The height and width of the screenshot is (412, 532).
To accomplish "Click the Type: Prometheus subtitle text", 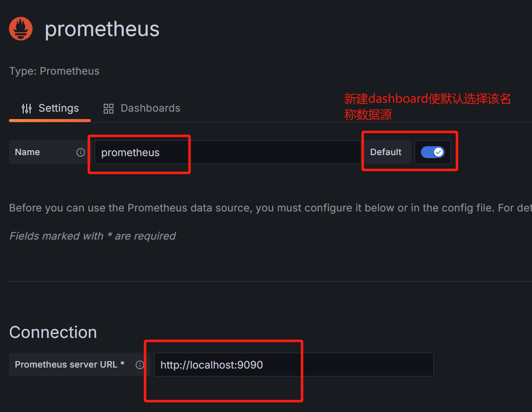I will click(54, 71).
